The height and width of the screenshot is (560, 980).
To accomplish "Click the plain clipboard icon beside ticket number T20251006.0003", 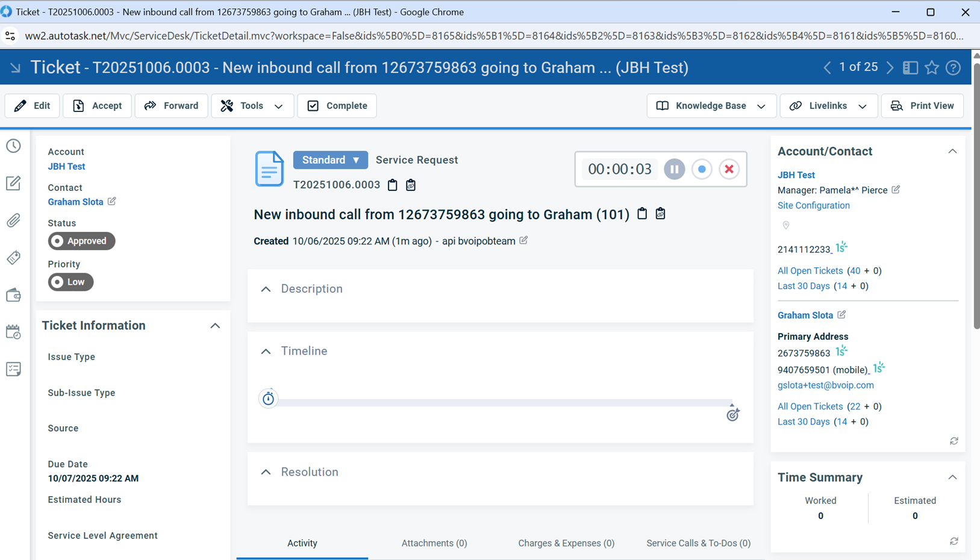I will pyautogui.click(x=393, y=185).
